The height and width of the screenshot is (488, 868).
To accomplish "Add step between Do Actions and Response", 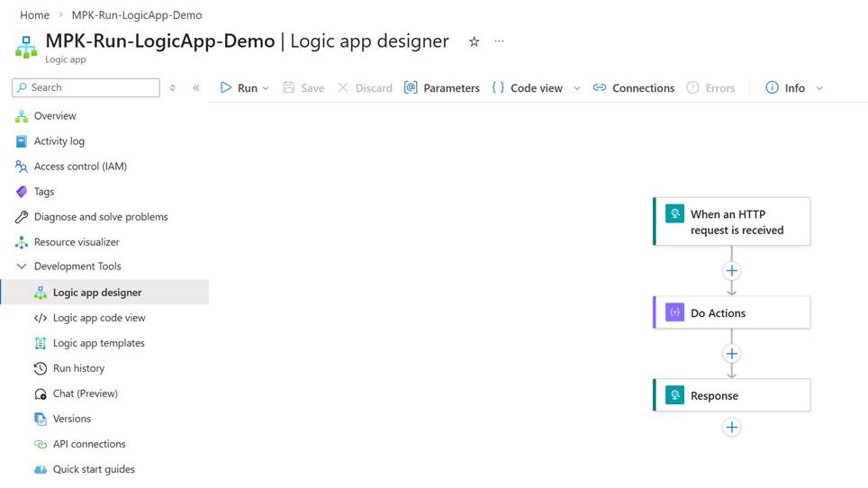I will [x=731, y=354].
